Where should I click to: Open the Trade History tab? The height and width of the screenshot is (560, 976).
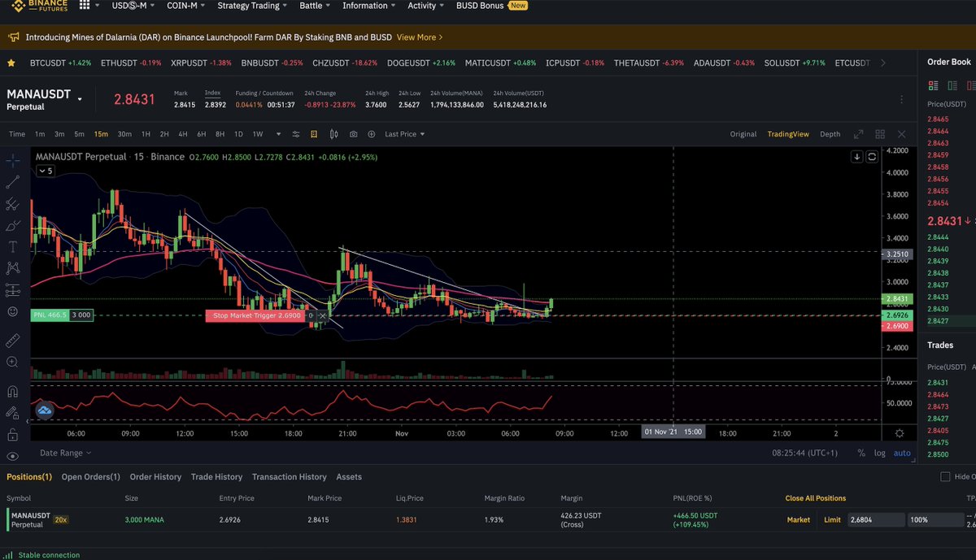(x=216, y=477)
